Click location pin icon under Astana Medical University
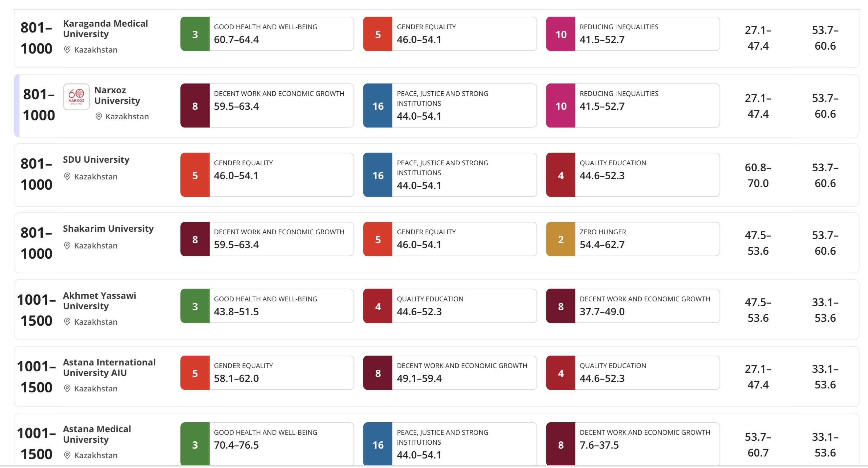 67,455
